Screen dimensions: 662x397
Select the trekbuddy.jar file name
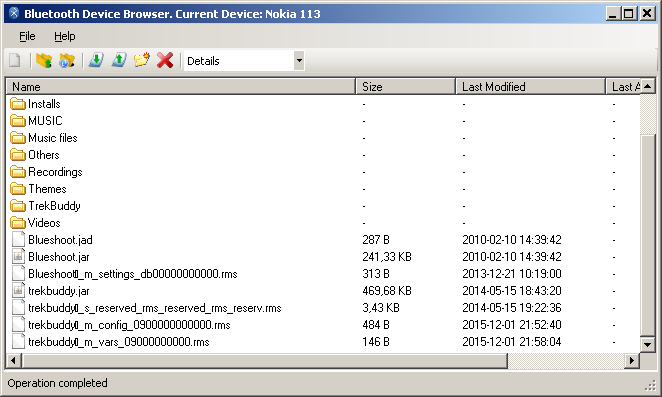pos(59,291)
